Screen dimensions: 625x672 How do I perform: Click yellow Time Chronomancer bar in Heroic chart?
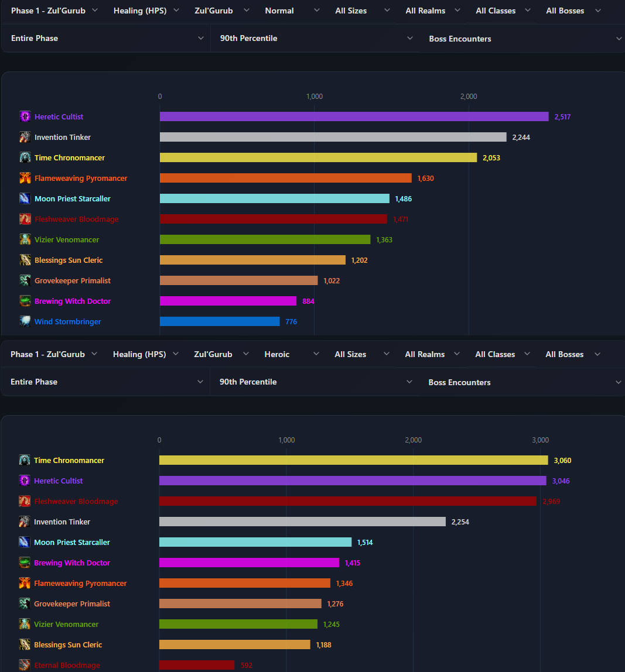click(x=353, y=460)
